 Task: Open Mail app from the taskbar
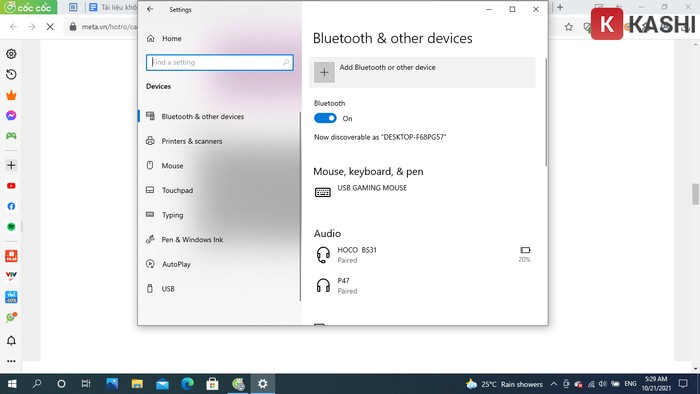(162, 384)
